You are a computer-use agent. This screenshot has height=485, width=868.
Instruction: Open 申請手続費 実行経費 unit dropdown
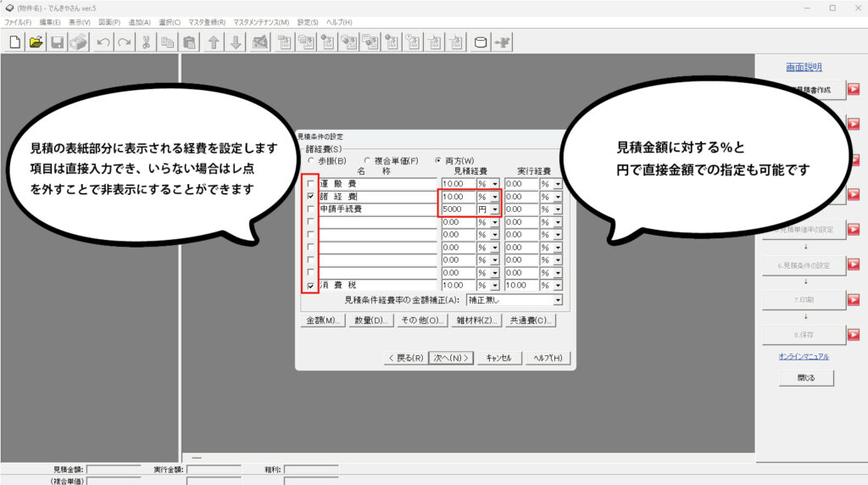[558, 209]
